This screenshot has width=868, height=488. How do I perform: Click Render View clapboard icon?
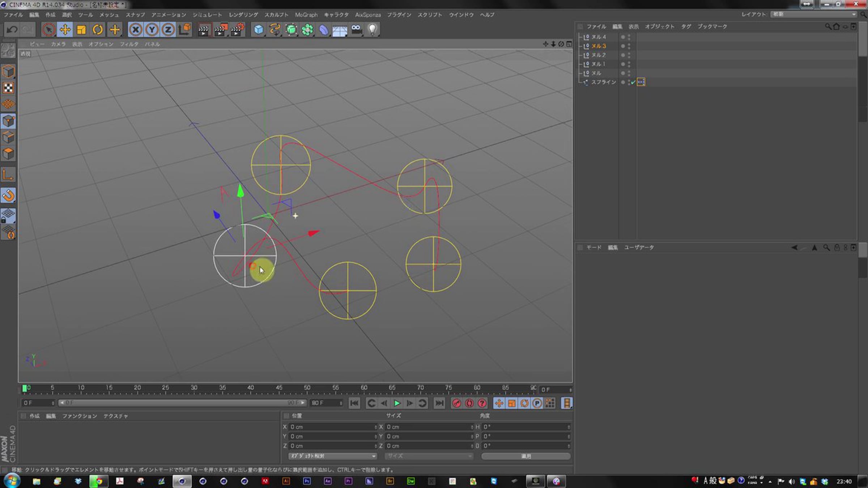click(204, 30)
